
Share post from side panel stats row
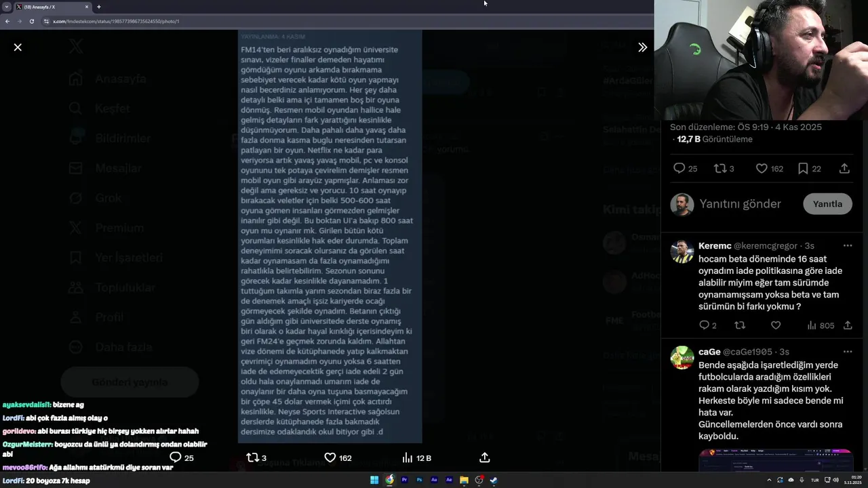tap(844, 168)
